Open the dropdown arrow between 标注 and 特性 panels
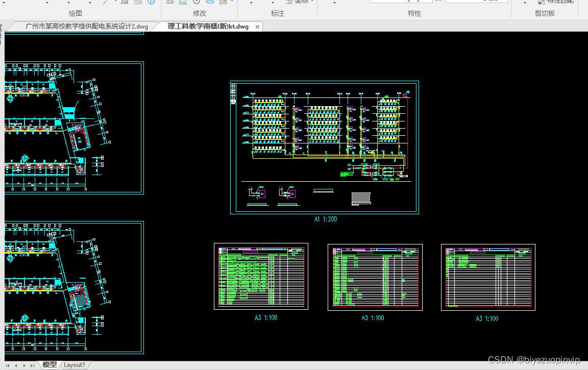The width and height of the screenshot is (588, 370). point(334,3)
